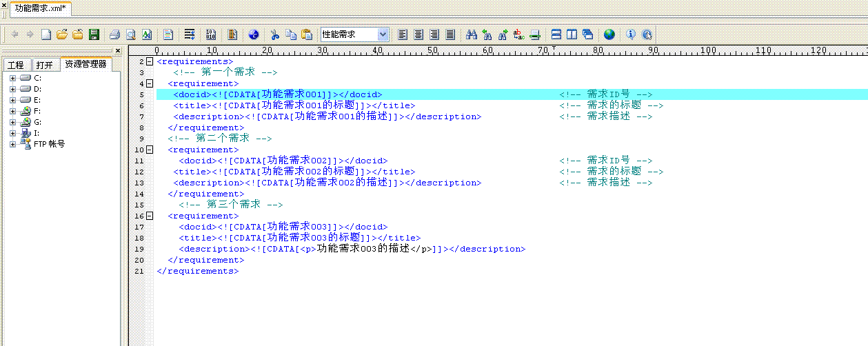Select the 功能需求.xml file tab
The width and height of the screenshot is (868, 346).
[40, 8]
